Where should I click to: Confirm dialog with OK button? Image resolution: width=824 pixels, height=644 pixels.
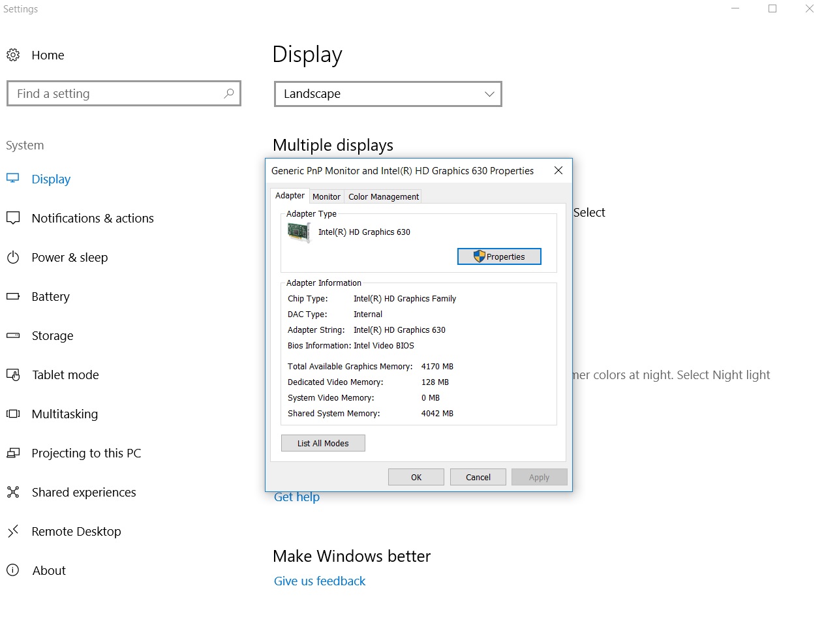[x=416, y=477]
